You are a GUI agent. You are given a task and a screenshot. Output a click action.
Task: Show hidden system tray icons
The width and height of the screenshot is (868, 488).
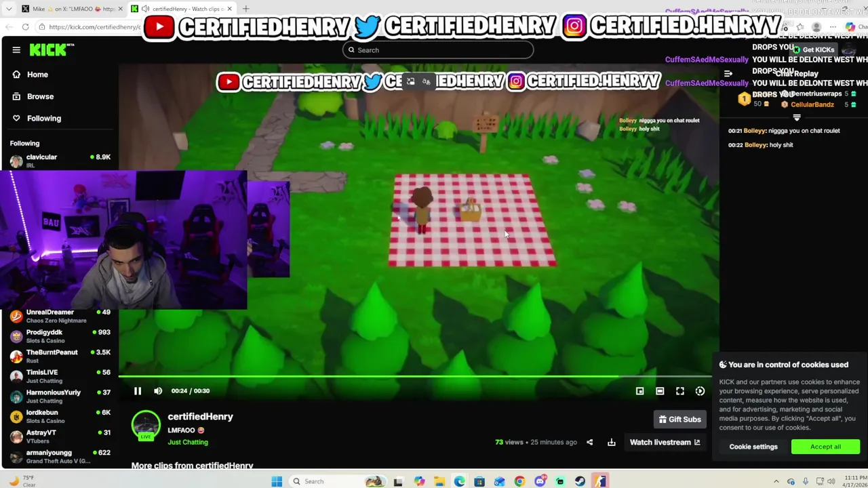[776, 481]
